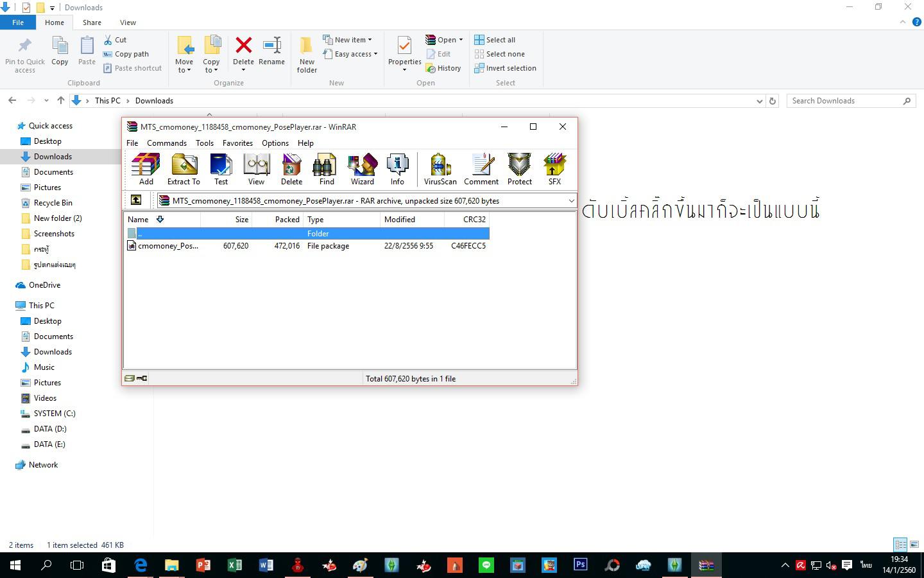Collapse the Explorer ribbon with the chevron
The height and width of the screenshot is (578, 924).
tap(903, 22)
